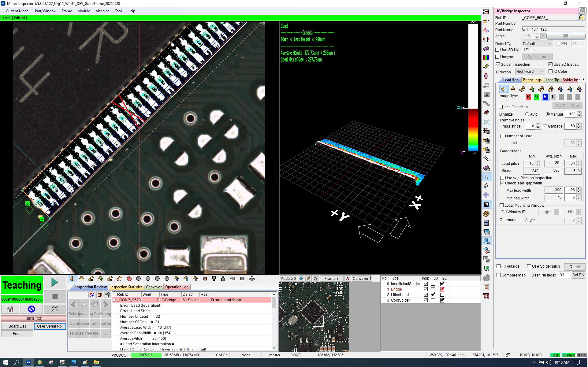Viewport: 588px width, 367px height.
Task: Click the gray stop button beside Teaching
Action: pyautogui.click(x=55, y=296)
